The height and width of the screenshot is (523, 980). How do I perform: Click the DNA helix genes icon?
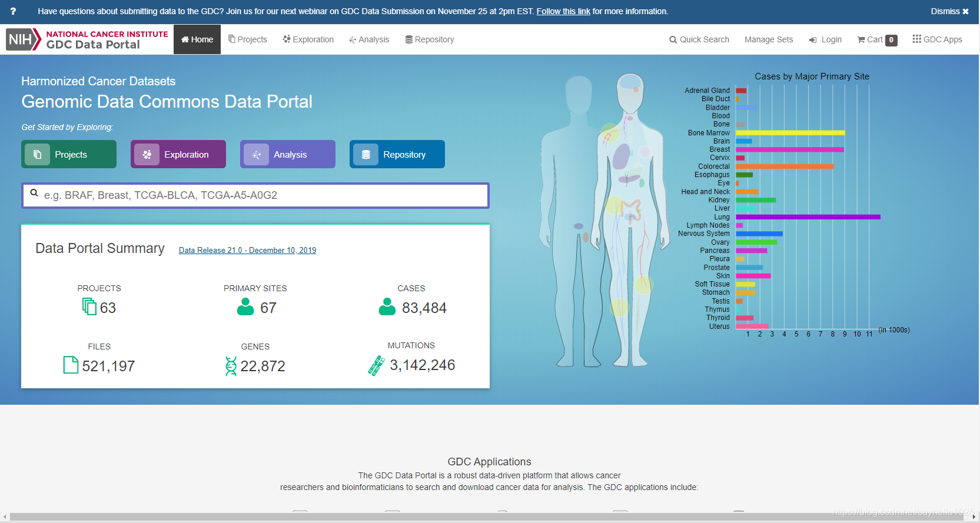[x=231, y=366]
